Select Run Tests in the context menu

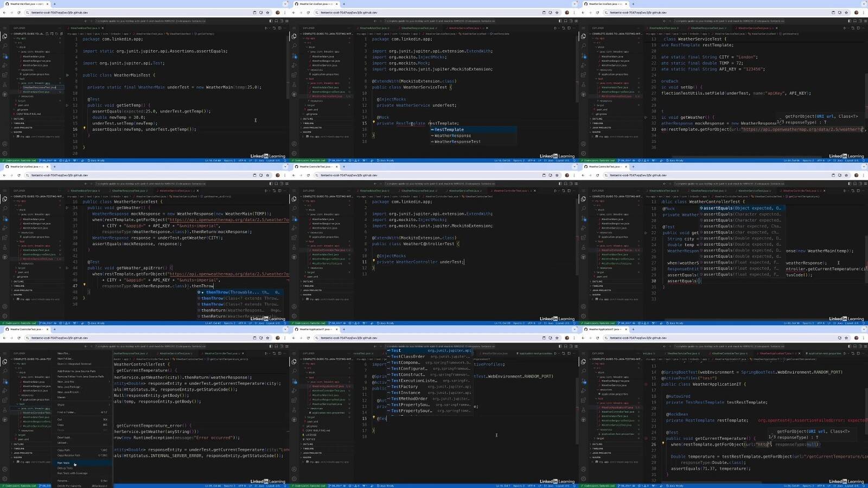(63, 463)
